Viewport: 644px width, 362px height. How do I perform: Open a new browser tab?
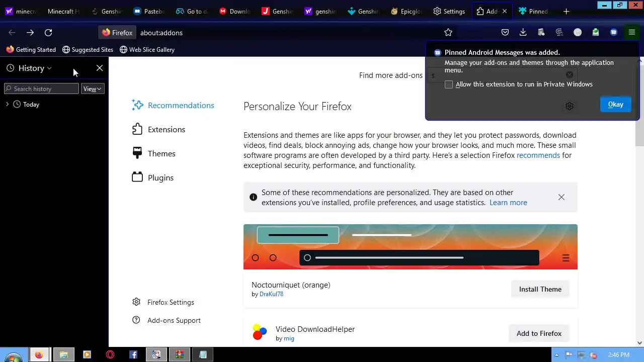566,11
